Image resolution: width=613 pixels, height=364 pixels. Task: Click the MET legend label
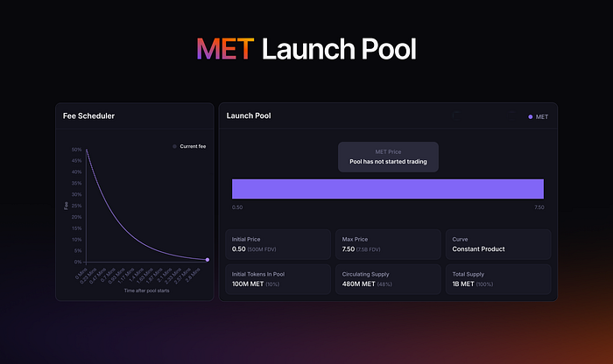542,116
